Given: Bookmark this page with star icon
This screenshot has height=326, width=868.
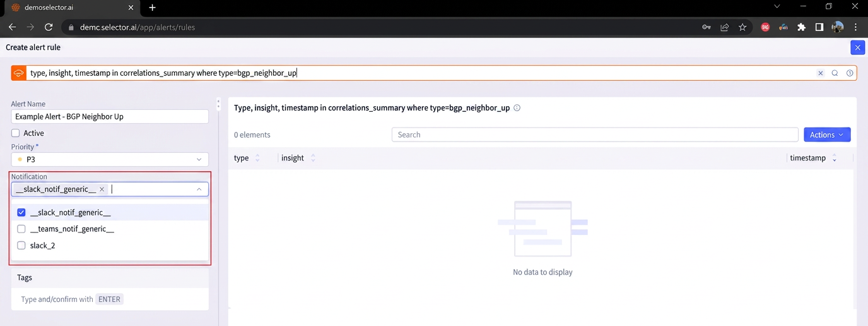Looking at the screenshot, I should pyautogui.click(x=742, y=27).
